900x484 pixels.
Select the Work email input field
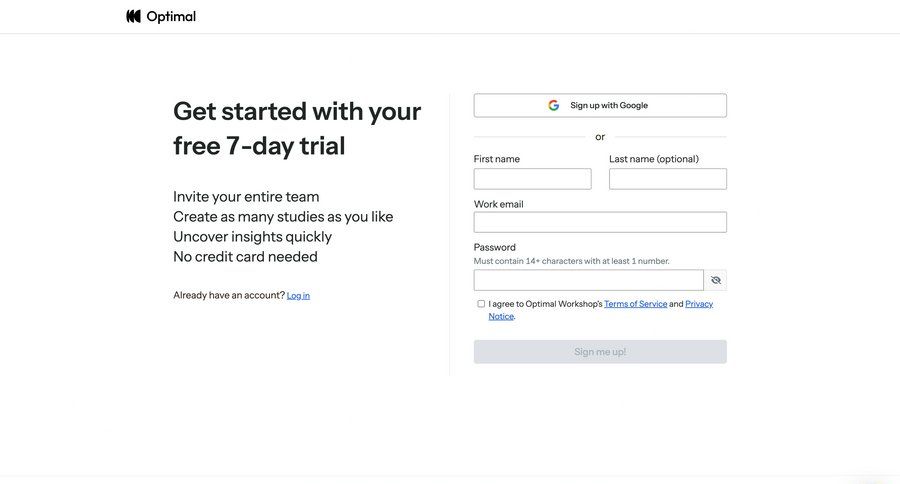click(x=600, y=222)
